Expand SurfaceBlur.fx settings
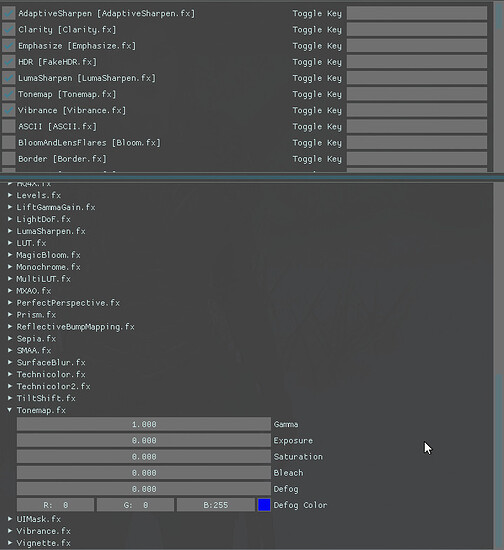Screen dimensions: 504x550 10,362
